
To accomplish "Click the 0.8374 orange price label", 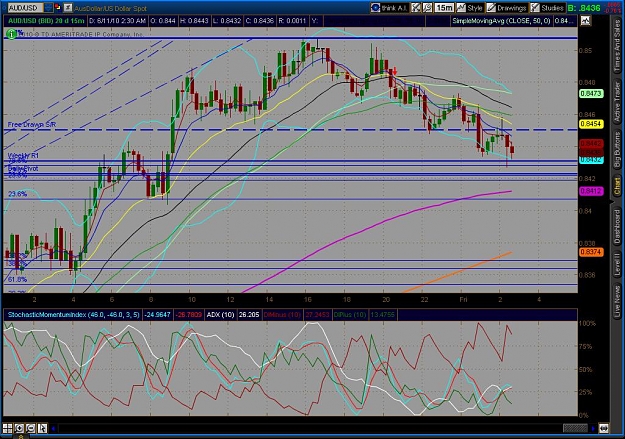I will [591, 252].
